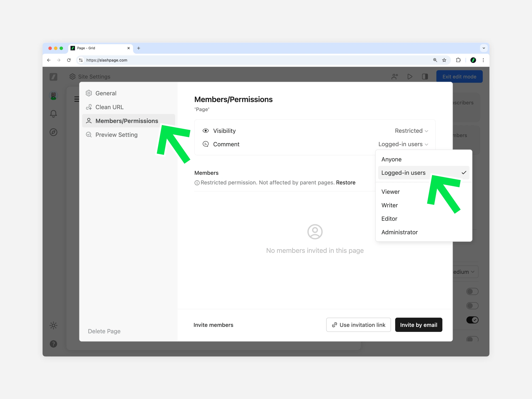The width and height of the screenshot is (532, 399).
Task: Click the Comment bubble icon
Action: pyautogui.click(x=206, y=144)
